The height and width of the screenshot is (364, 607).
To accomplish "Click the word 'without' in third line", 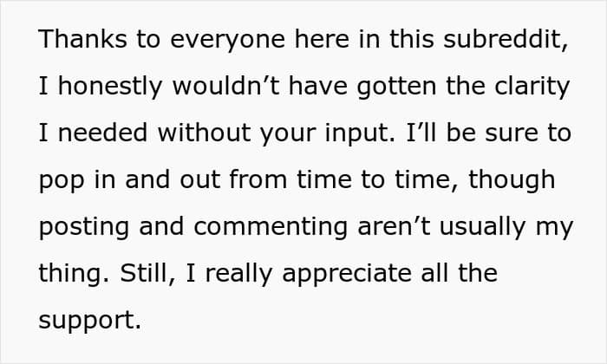I will click(204, 133).
